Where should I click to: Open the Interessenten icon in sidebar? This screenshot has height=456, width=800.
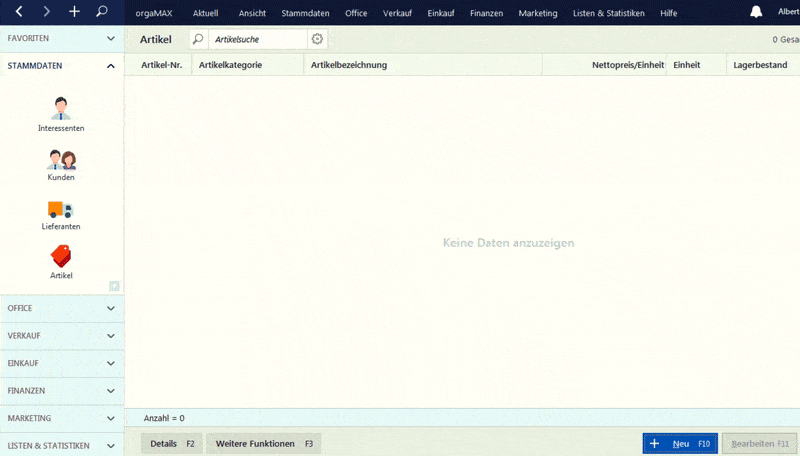(x=61, y=109)
